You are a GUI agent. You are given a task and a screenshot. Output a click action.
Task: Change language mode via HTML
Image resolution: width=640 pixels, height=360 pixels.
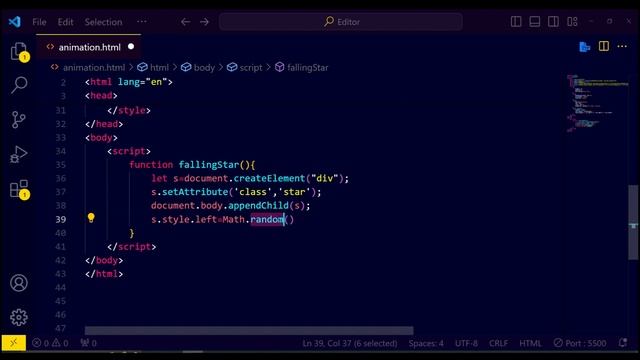pyautogui.click(x=530, y=343)
